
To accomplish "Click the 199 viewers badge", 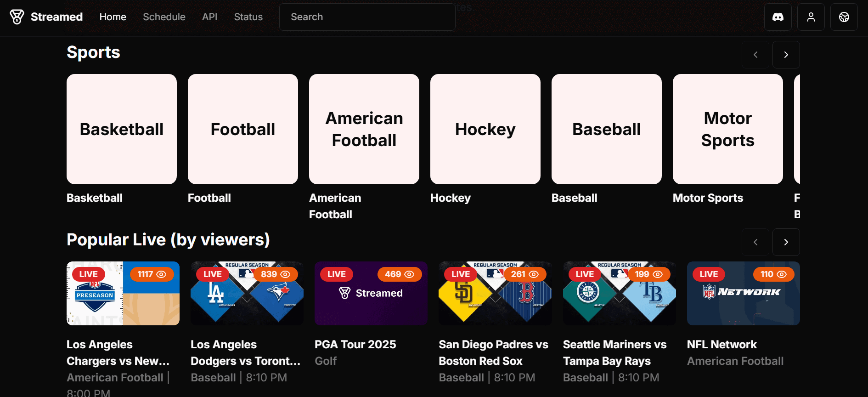I will (x=648, y=274).
